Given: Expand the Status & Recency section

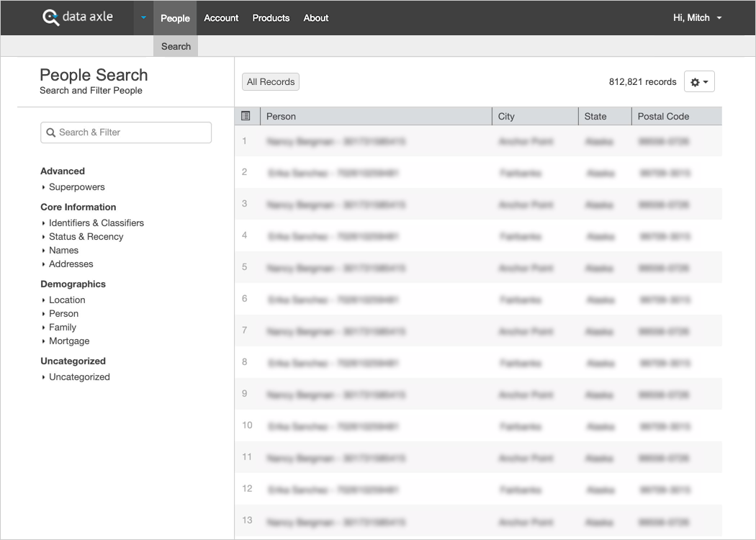Looking at the screenshot, I should coord(86,237).
